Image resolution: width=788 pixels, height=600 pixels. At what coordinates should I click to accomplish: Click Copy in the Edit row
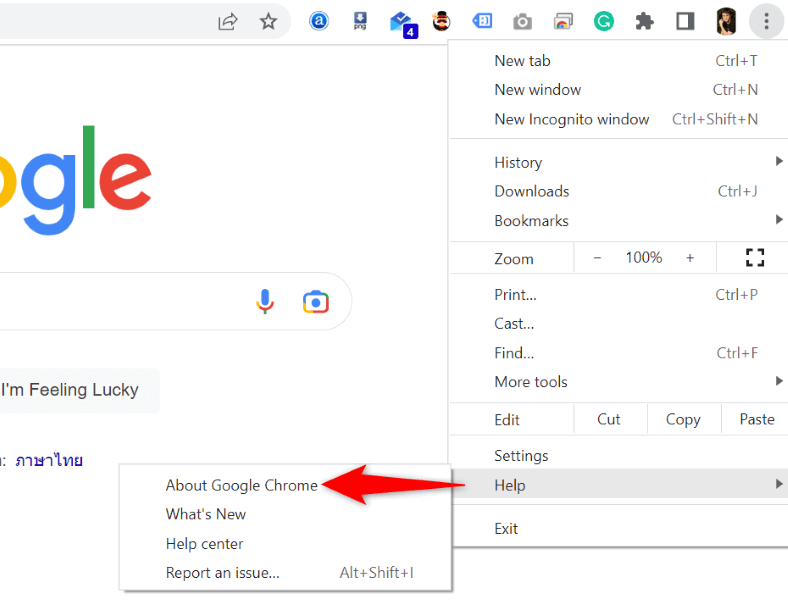tap(683, 419)
